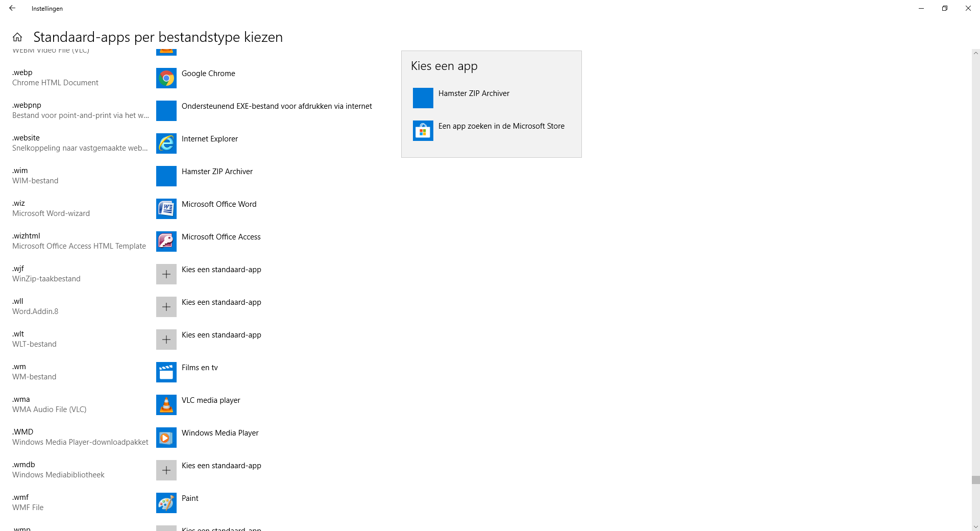
Task: Click the Internet Explorer icon for .website
Action: coord(166,143)
